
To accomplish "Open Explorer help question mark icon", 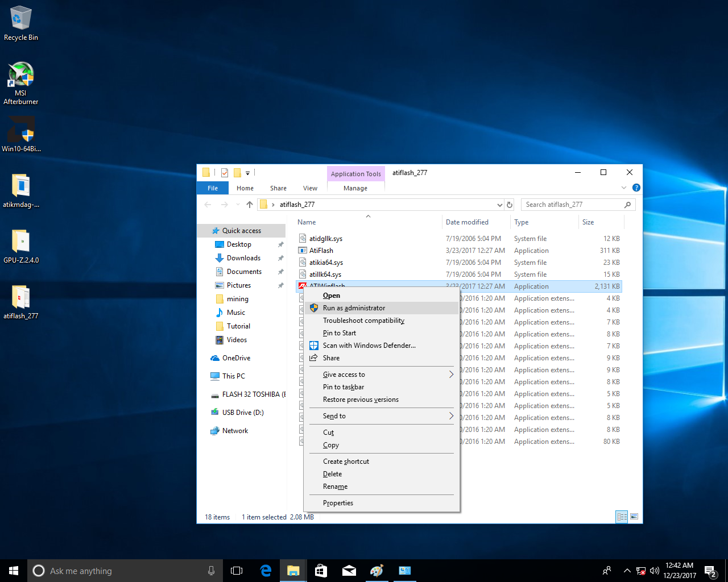I will (636, 188).
